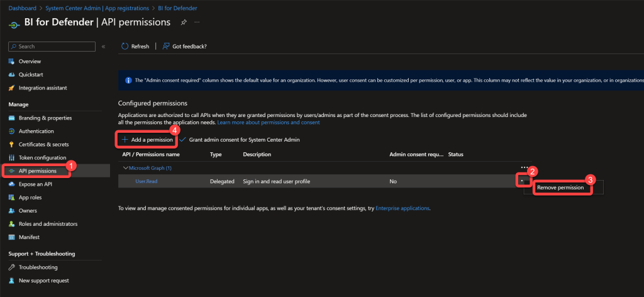Click the pin icon beside page title
Screen dimensions: 644x297
click(184, 23)
